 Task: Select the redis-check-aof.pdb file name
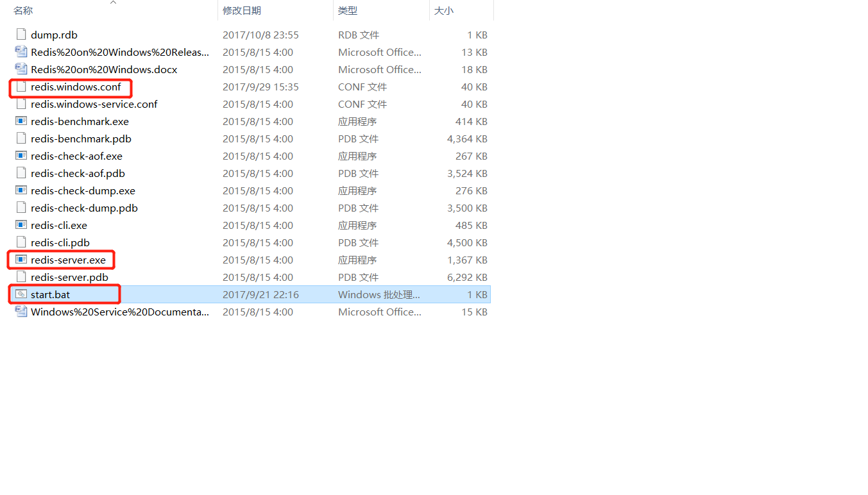pos(78,173)
